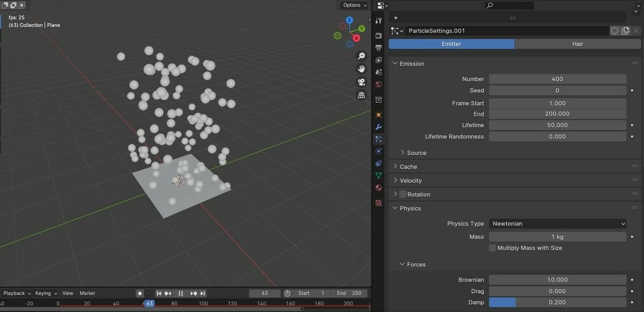
Task: Duplicate particle settings with new copy icon
Action: tap(625, 31)
